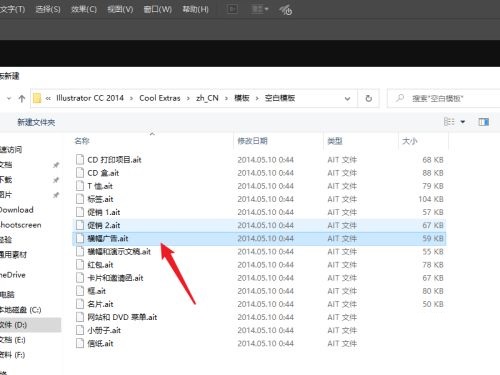Click the 104 KB size cell
The width and height of the screenshot is (500, 375).
tap(431, 199)
